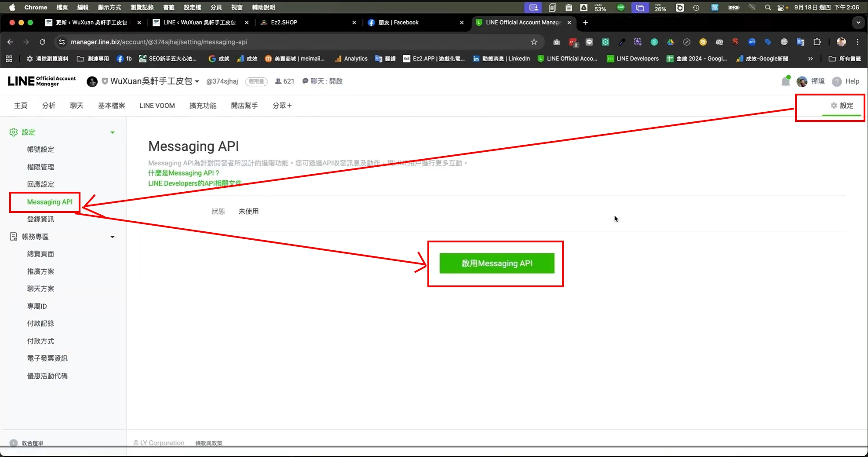
Task: Click the 621 friends count
Action: coord(284,81)
